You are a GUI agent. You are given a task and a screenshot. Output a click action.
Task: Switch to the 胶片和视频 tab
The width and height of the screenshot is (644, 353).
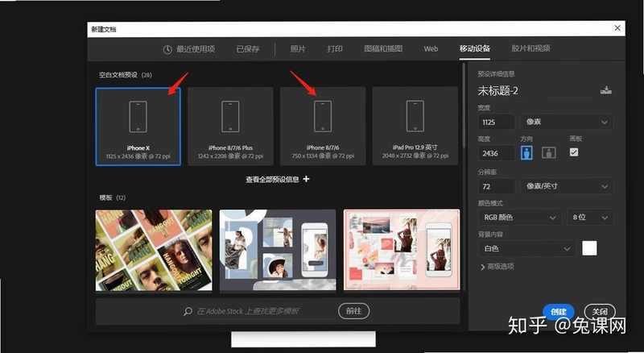(x=530, y=48)
